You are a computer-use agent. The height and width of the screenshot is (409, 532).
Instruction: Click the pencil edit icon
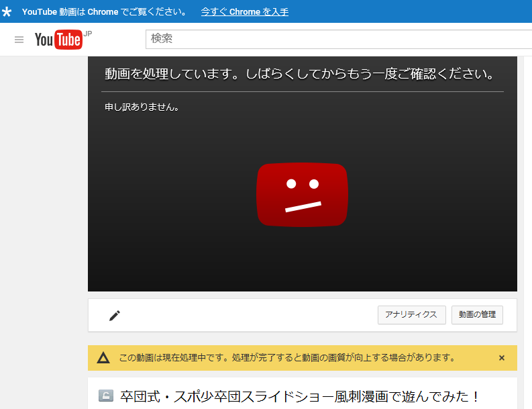pyautogui.click(x=115, y=316)
